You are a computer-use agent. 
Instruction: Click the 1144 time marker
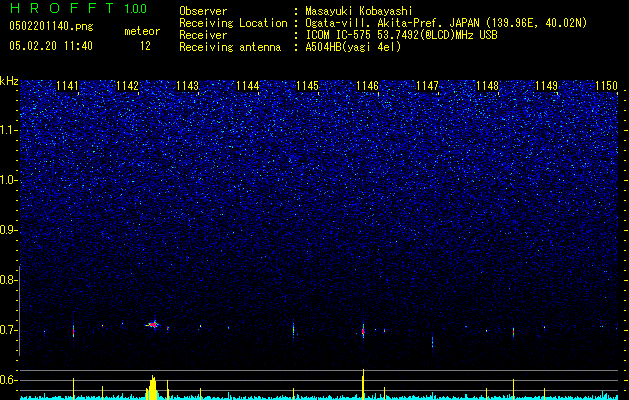[x=248, y=86]
